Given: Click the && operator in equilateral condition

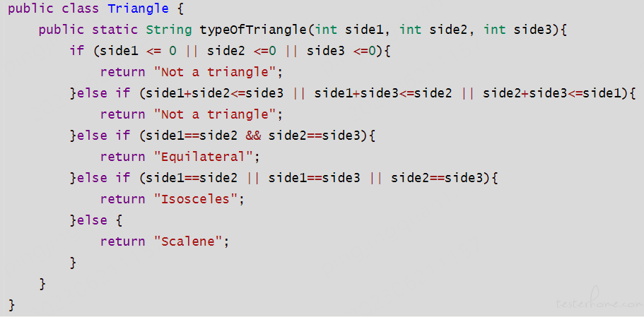Looking at the screenshot, I should (x=253, y=136).
